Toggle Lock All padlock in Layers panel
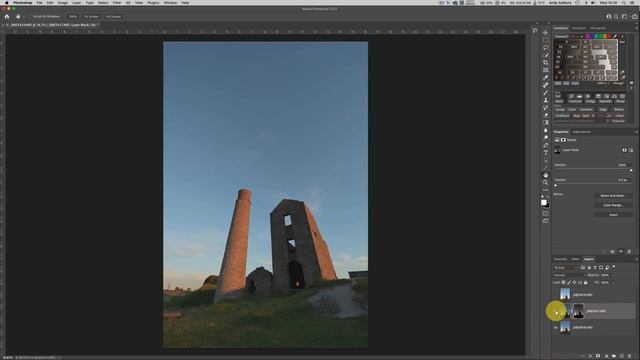This screenshot has width=640, height=360. (x=585, y=282)
